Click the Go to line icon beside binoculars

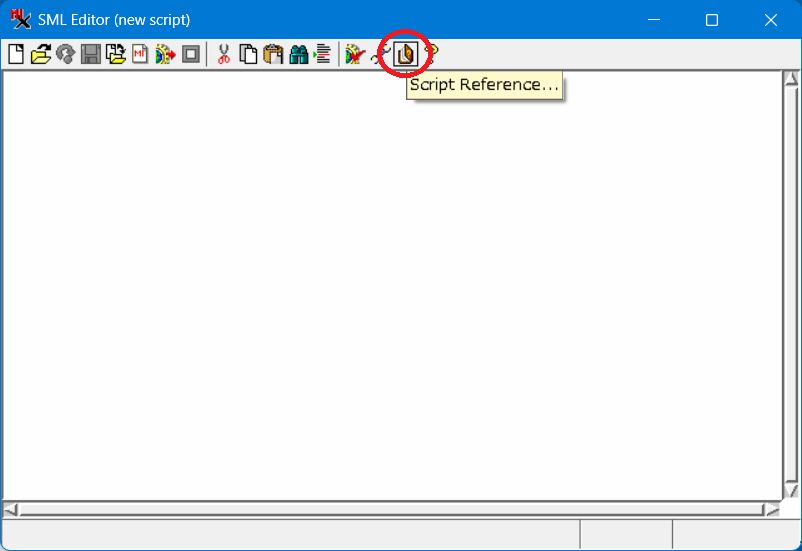pos(322,54)
